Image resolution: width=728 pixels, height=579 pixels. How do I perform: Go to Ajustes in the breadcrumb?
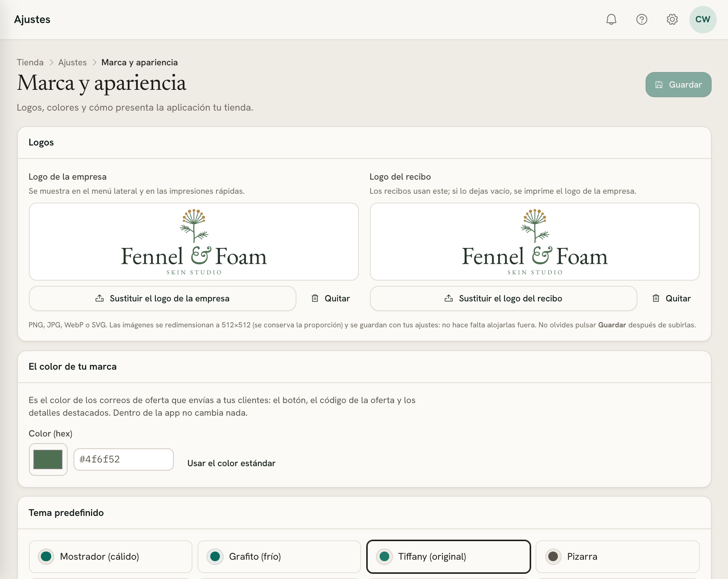pos(72,62)
